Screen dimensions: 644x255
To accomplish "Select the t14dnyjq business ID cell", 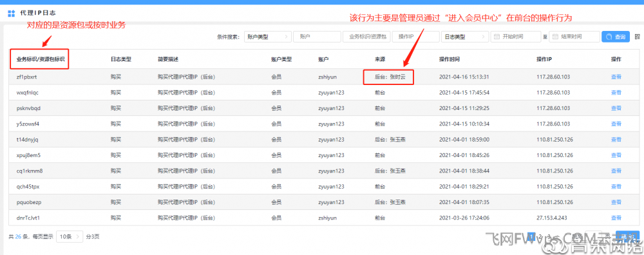I will [x=27, y=139].
